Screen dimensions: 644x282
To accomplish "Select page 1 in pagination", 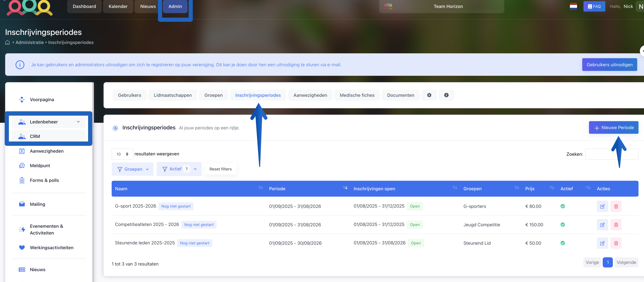I will point(607,262).
